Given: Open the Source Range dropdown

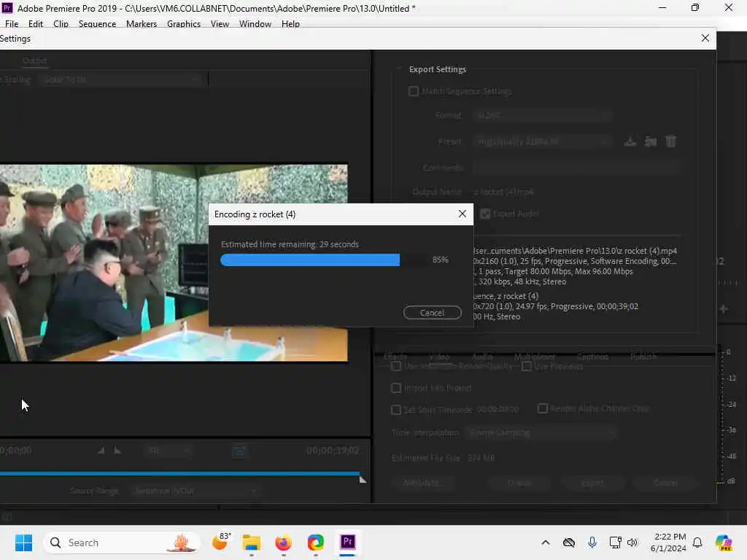Looking at the screenshot, I should point(196,491).
